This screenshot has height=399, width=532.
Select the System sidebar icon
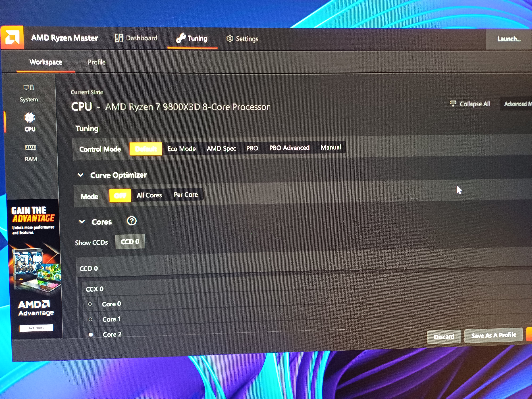coord(29,88)
